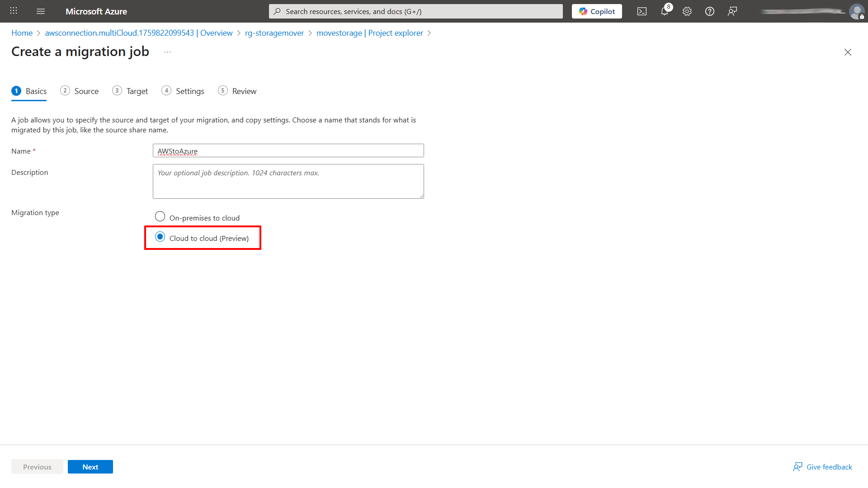Open the ellipsis menu next to the title
868x488 pixels.
(x=167, y=51)
